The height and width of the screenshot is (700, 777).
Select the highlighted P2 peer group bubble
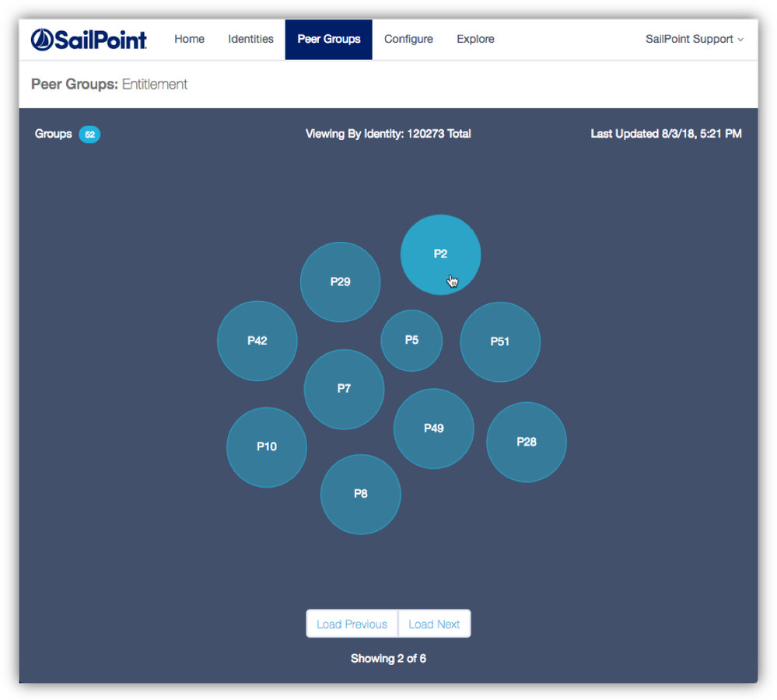440,254
